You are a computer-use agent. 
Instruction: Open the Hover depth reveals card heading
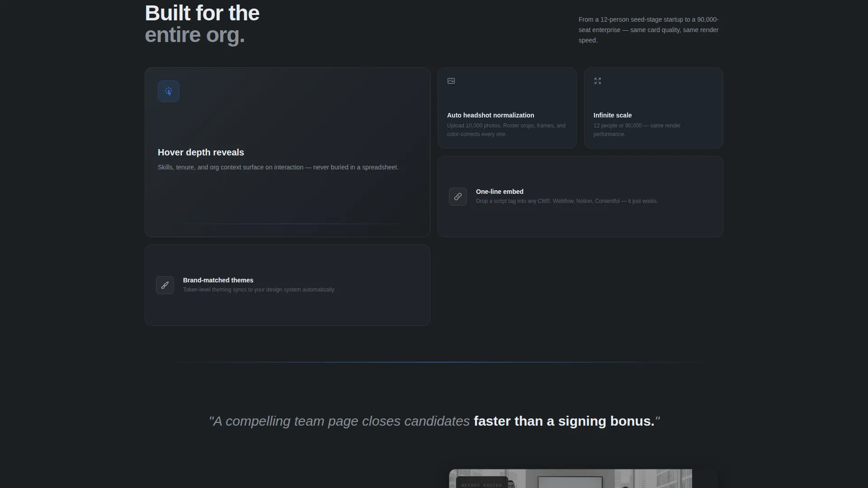click(201, 152)
